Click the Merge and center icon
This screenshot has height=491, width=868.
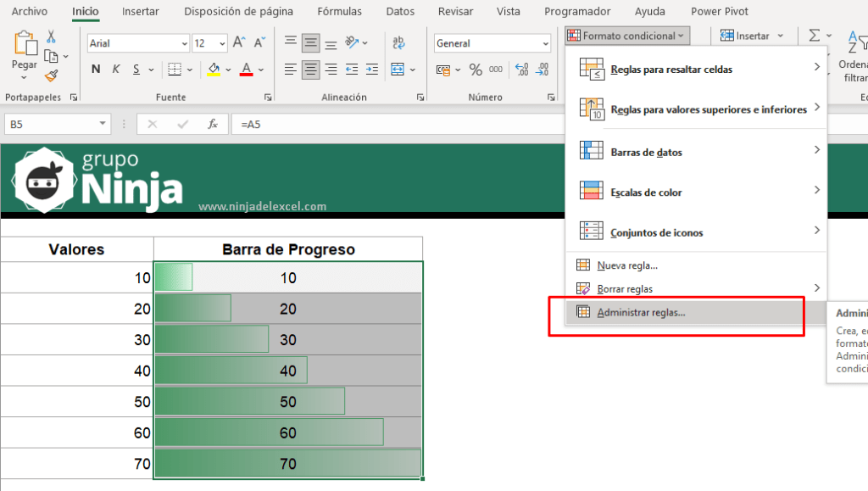coord(398,70)
